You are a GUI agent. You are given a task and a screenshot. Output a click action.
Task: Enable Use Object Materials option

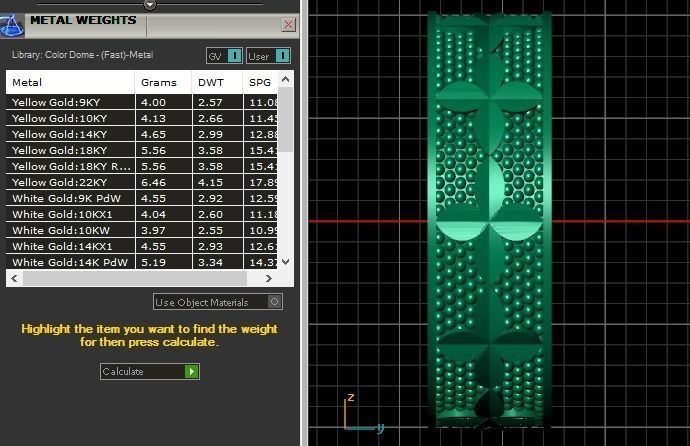[217, 302]
